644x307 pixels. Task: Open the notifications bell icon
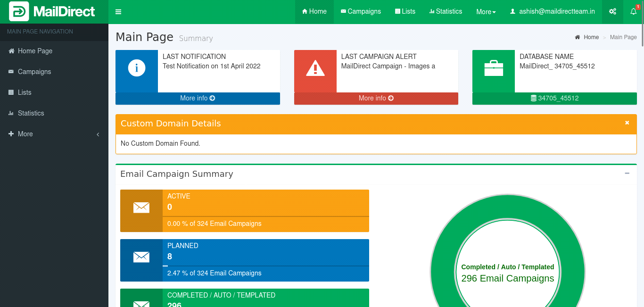click(633, 12)
